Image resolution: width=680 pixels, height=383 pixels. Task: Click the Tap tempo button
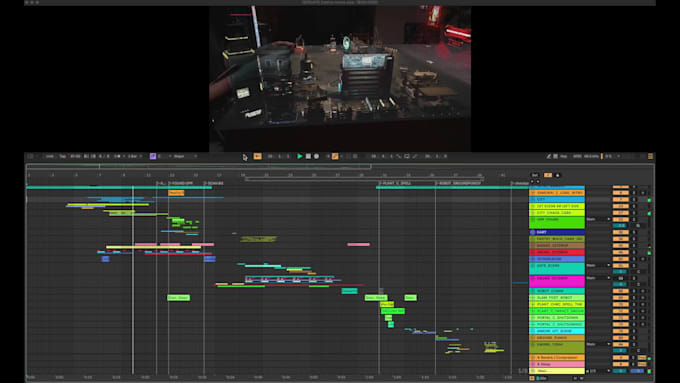pos(62,156)
